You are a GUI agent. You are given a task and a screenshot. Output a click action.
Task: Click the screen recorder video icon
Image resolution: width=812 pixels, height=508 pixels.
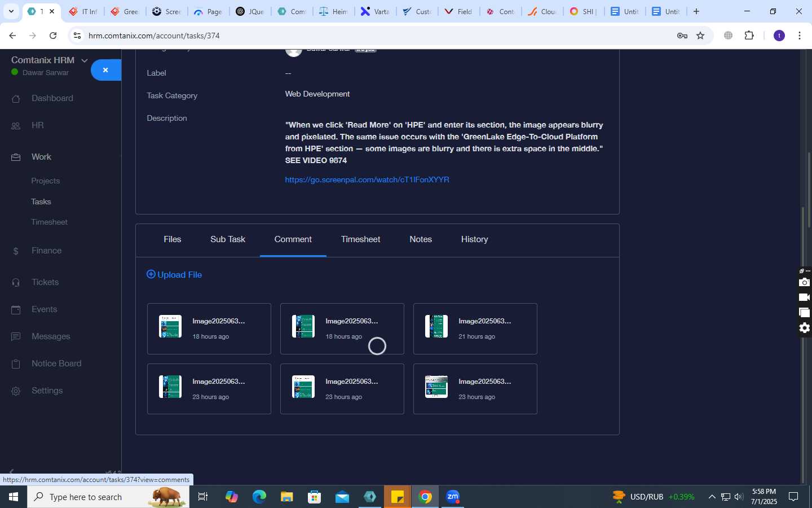(x=805, y=297)
